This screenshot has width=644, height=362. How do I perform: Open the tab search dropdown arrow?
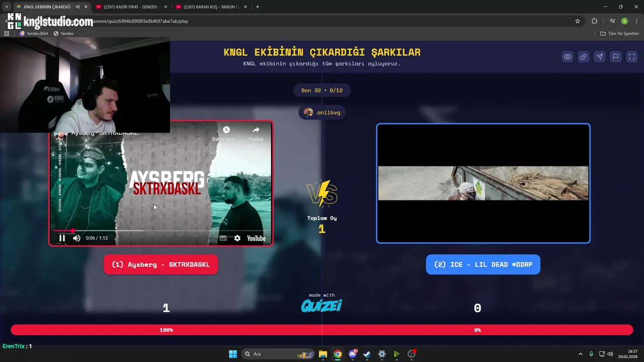pos(7,7)
